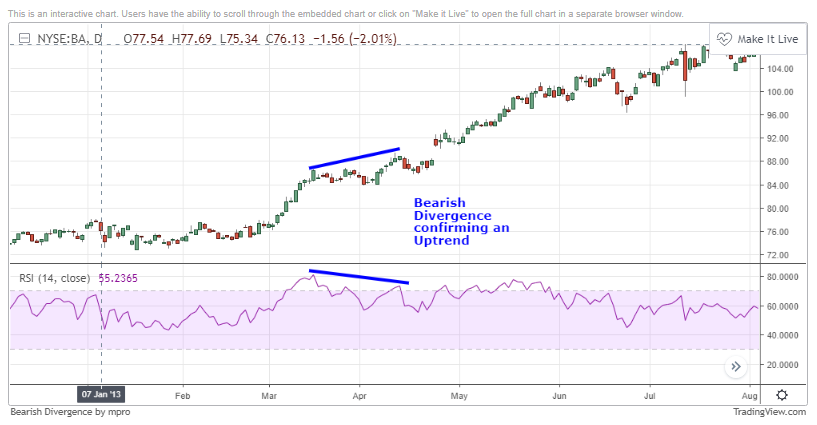
Task: Click the Make It Live button
Action: 758,39
